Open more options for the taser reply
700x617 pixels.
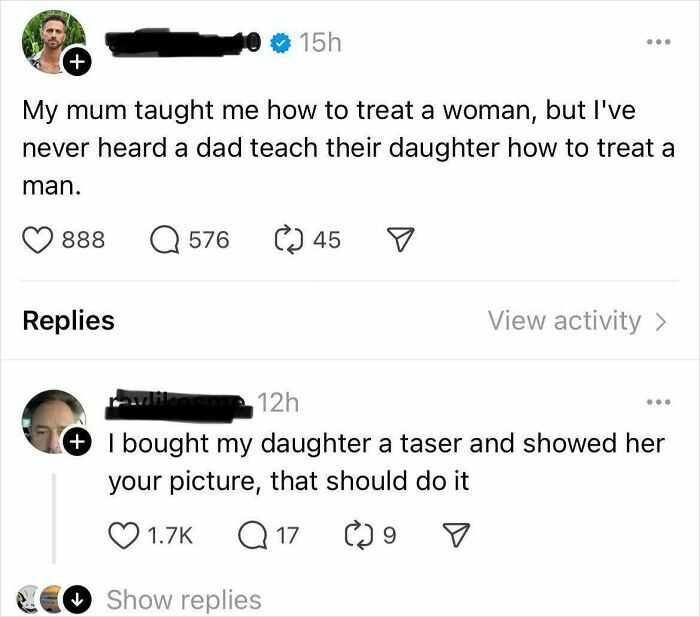tap(656, 404)
